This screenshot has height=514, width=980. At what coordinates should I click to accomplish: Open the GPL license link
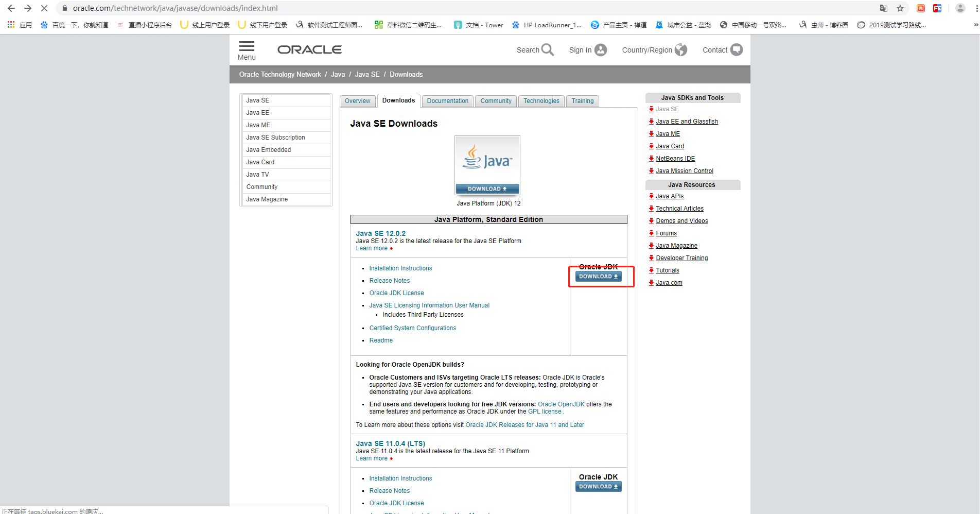[545, 412]
